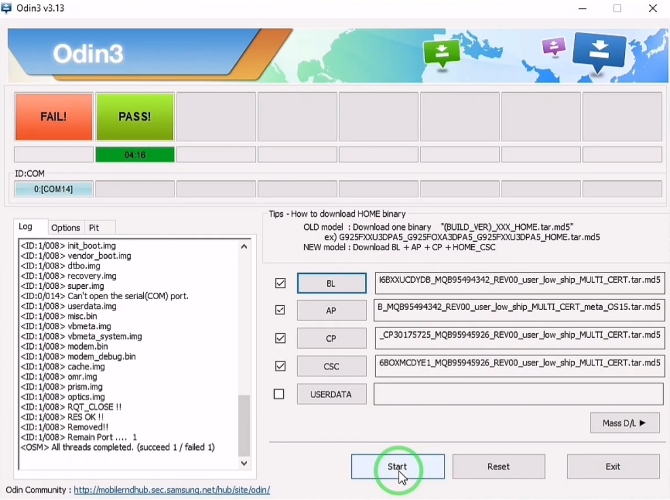The width and height of the screenshot is (670, 500).
Task: Close the Odin3 window
Action: 653,8
